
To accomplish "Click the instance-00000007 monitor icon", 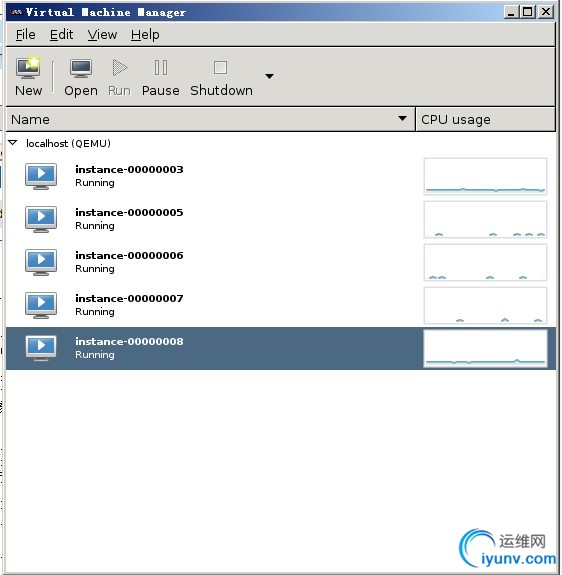I will coord(41,305).
